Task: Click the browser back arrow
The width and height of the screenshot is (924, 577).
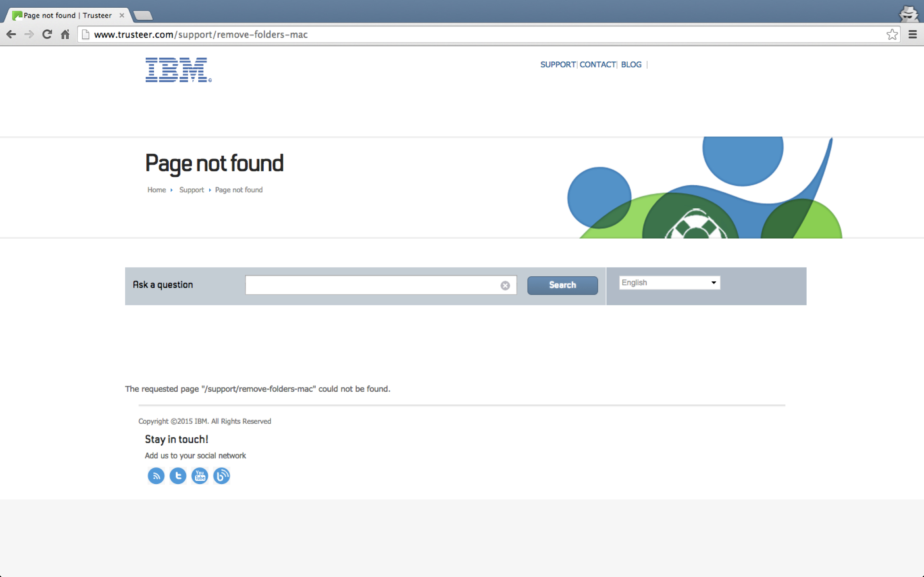Action: pyautogui.click(x=11, y=35)
